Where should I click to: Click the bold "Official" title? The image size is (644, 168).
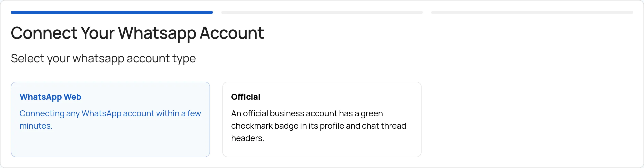coord(246,97)
